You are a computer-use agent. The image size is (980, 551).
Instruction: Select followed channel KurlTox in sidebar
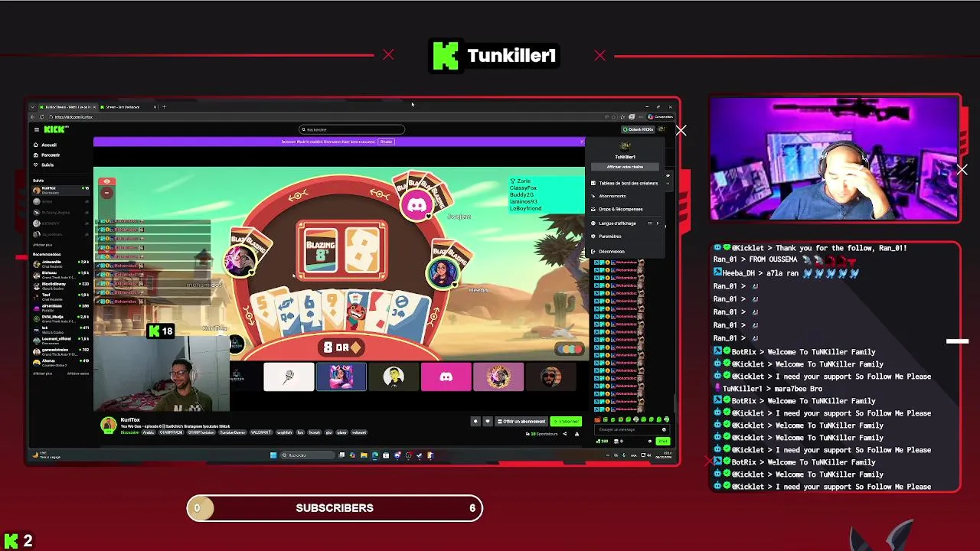pyautogui.click(x=60, y=189)
